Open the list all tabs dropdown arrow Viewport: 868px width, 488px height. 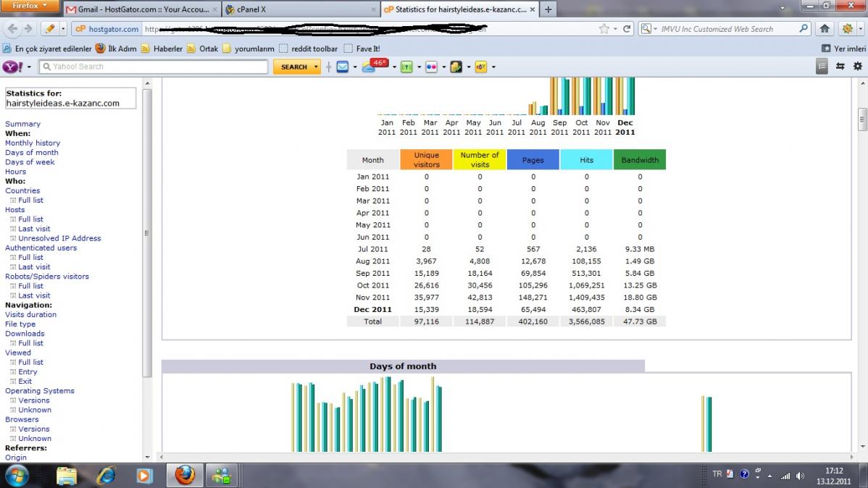click(783, 8)
